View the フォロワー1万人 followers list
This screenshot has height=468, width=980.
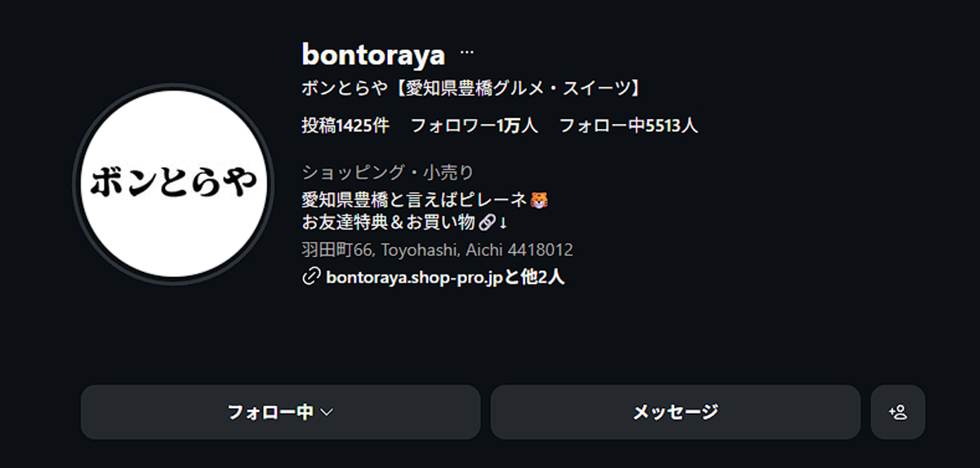(x=474, y=126)
